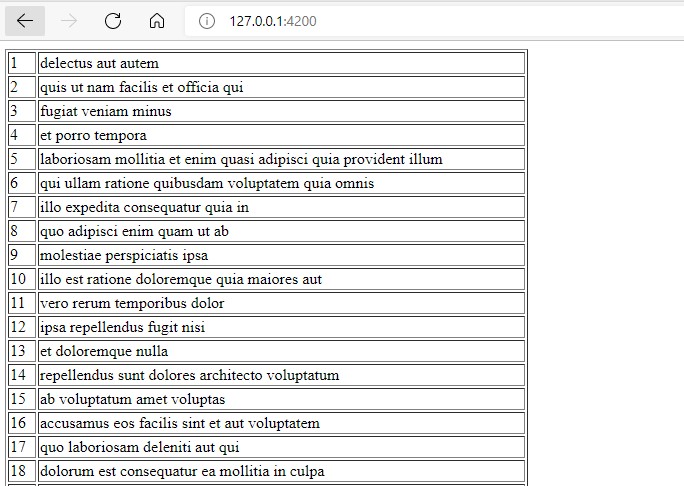684x486 pixels.
Task: Click the browser back arrow button
Action: click(x=25, y=20)
